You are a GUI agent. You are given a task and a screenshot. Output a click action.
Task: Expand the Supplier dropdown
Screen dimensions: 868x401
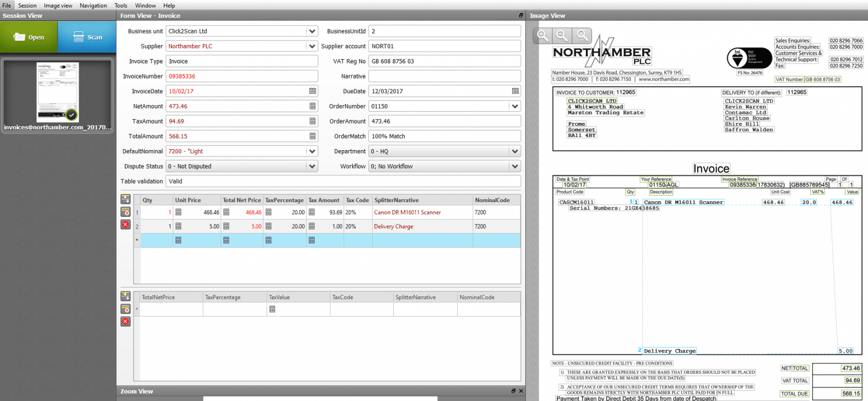[x=312, y=46]
